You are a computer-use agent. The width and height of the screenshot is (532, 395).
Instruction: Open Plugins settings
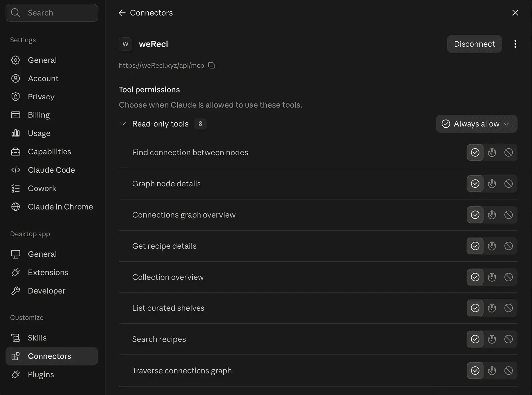coord(52,374)
